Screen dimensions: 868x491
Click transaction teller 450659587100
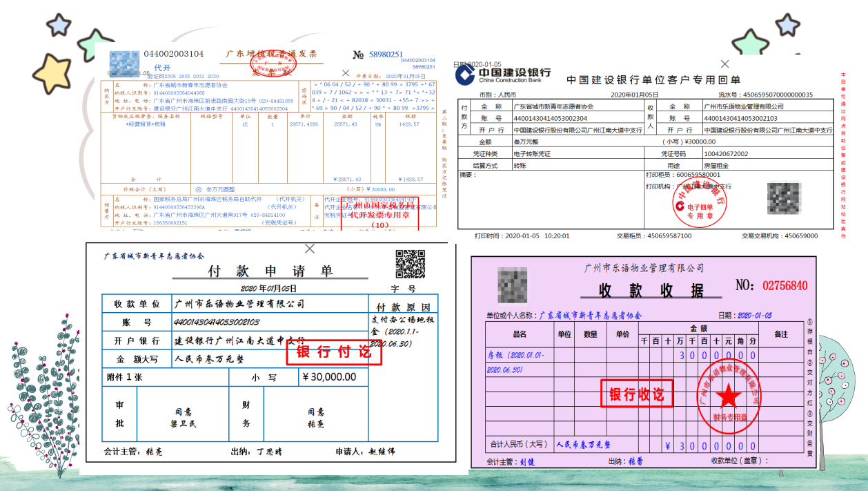coord(669,236)
